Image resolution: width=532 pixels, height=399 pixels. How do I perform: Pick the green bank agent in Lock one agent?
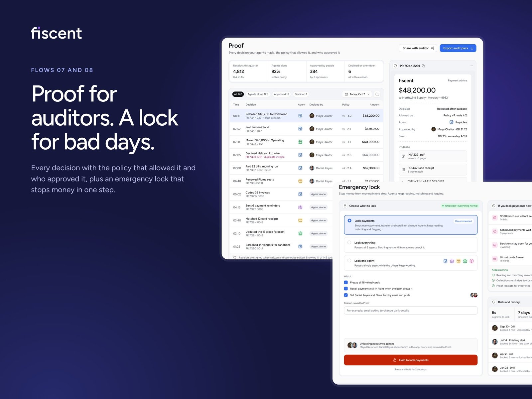click(x=465, y=261)
